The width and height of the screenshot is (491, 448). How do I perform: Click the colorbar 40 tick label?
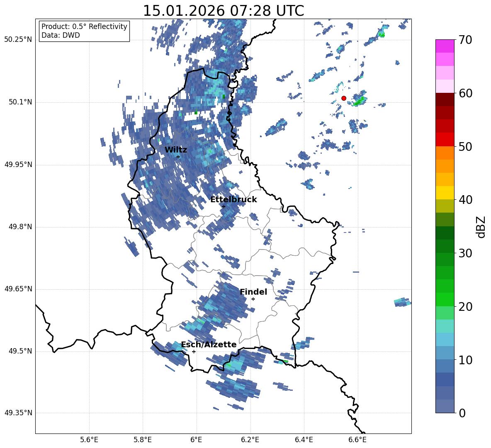[465, 200]
